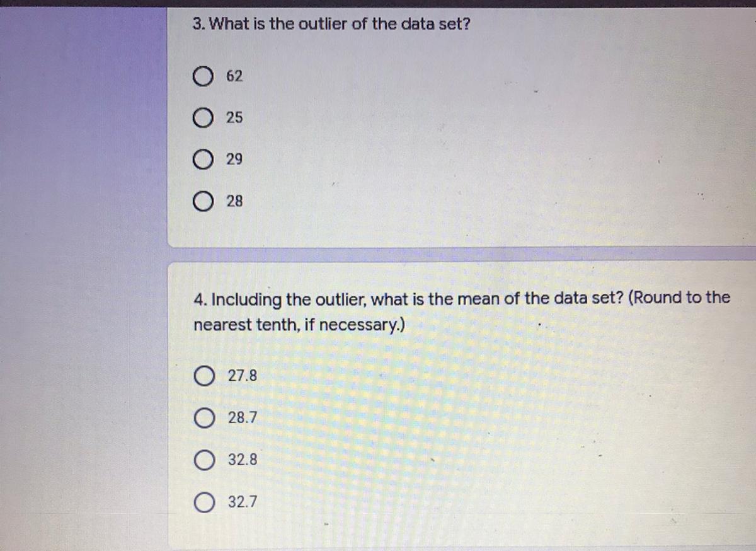Click the '27.8' answer label text
The image size is (756, 551).
243,376
